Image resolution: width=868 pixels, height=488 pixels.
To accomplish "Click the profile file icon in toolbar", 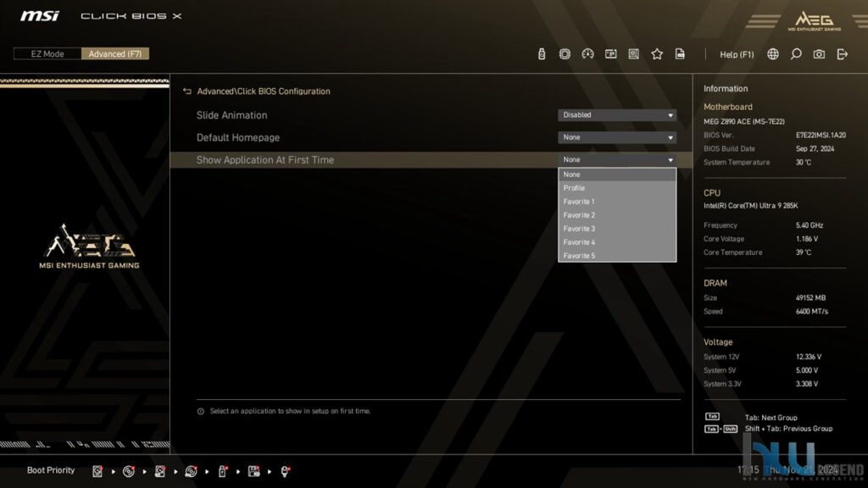I will click(680, 53).
